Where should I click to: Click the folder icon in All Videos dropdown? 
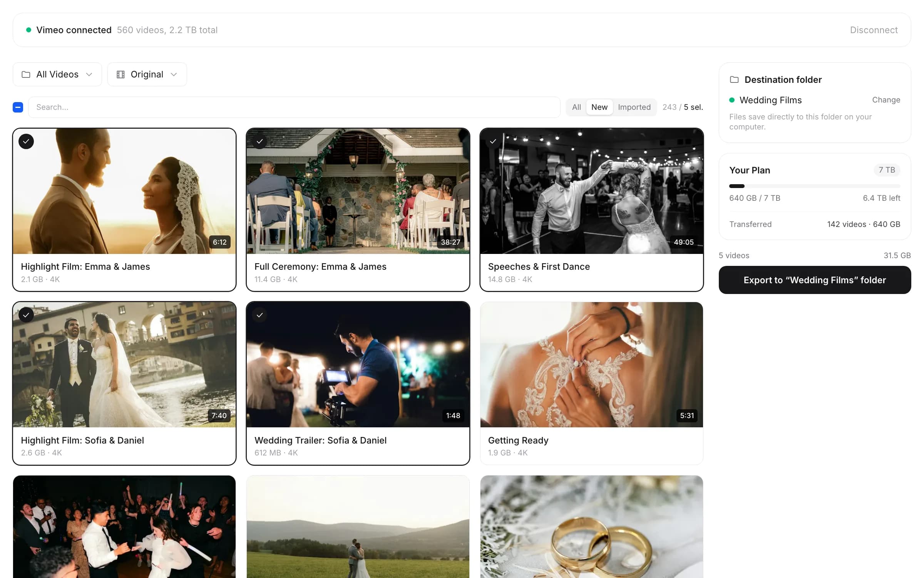point(26,74)
